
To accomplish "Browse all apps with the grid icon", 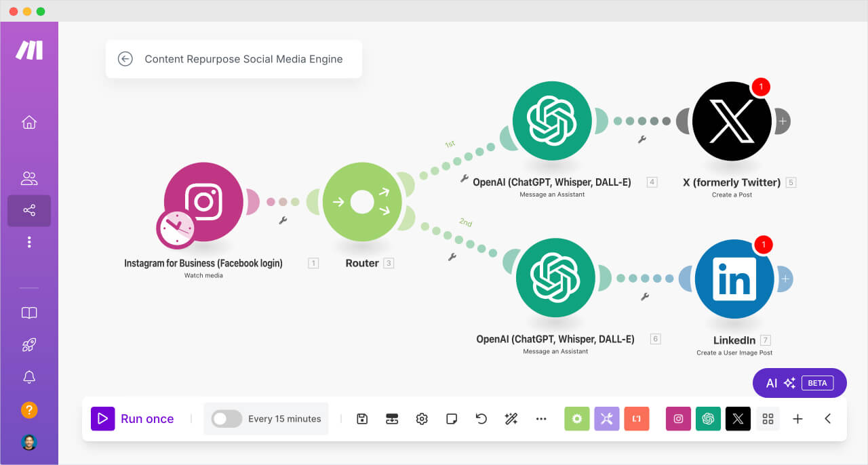I will click(768, 419).
